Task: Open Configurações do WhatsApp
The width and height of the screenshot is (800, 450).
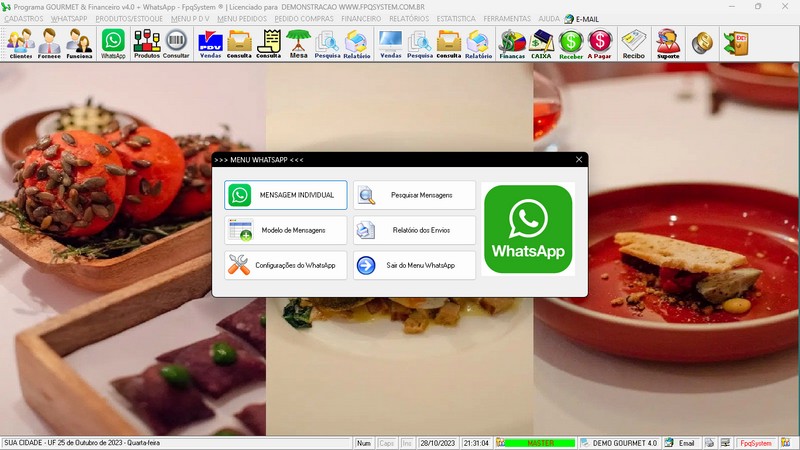Action: tap(286, 265)
